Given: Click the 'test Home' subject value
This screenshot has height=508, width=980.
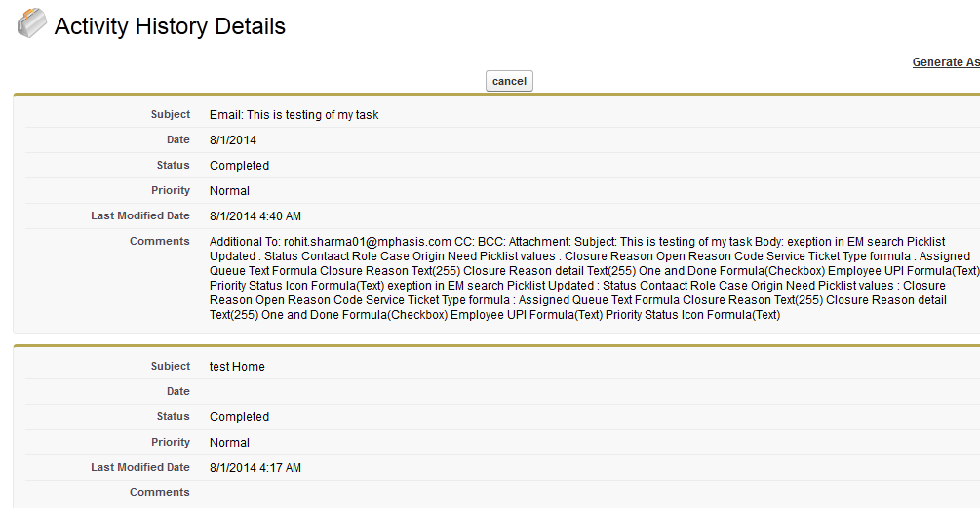Looking at the screenshot, I should coord(237,367).
